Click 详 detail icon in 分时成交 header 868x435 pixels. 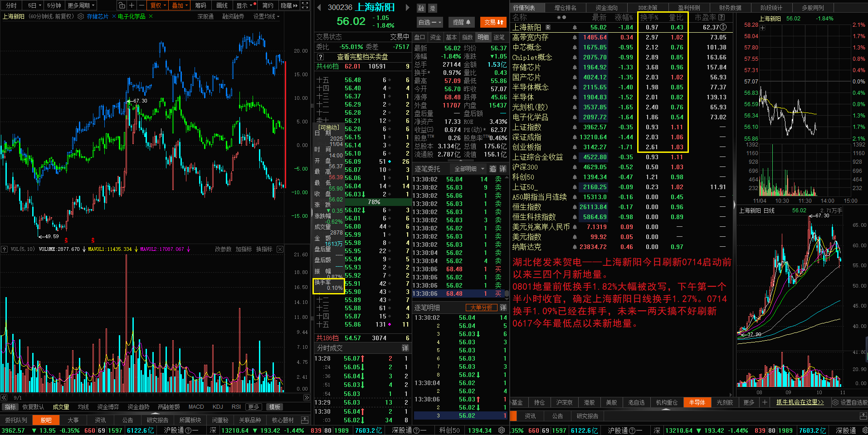click(405, 348)
